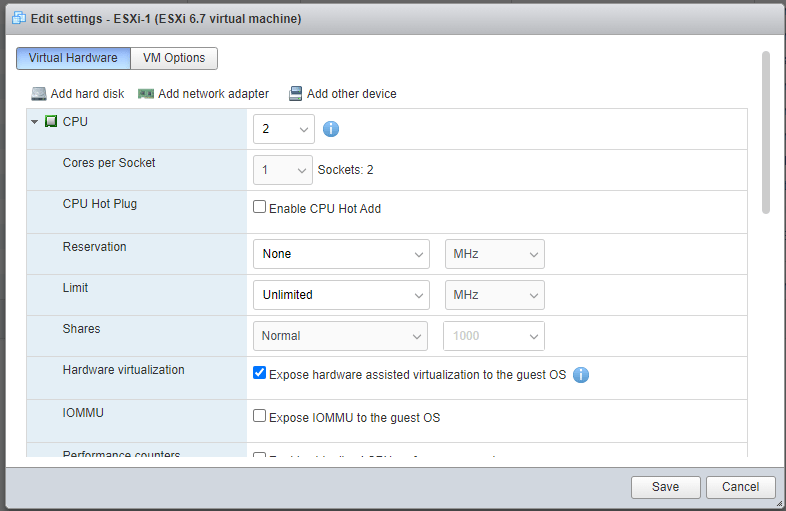
Task: Open the info icon beside CPU count
Action: click(331, 129)
